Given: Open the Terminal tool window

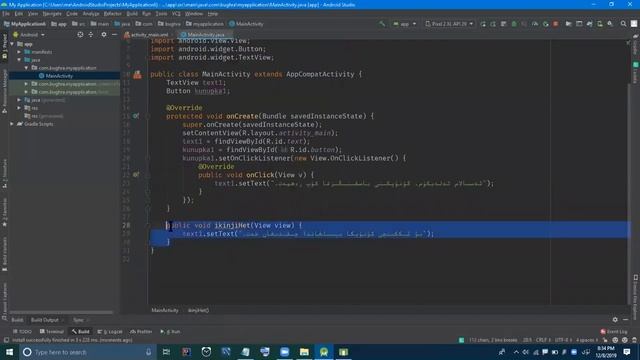Looking at the screenshot, I should pos(52,331).
